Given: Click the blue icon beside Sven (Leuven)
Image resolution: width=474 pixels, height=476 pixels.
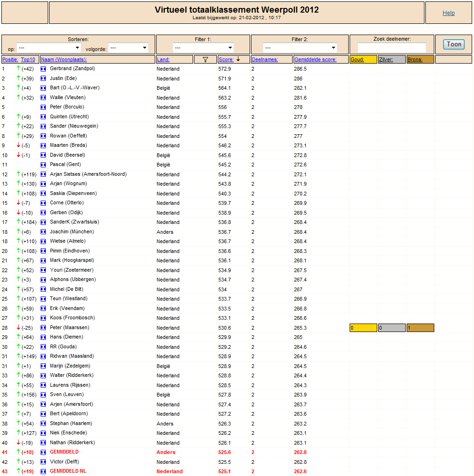Looking at the screenshot, I should tap(43, 395).
